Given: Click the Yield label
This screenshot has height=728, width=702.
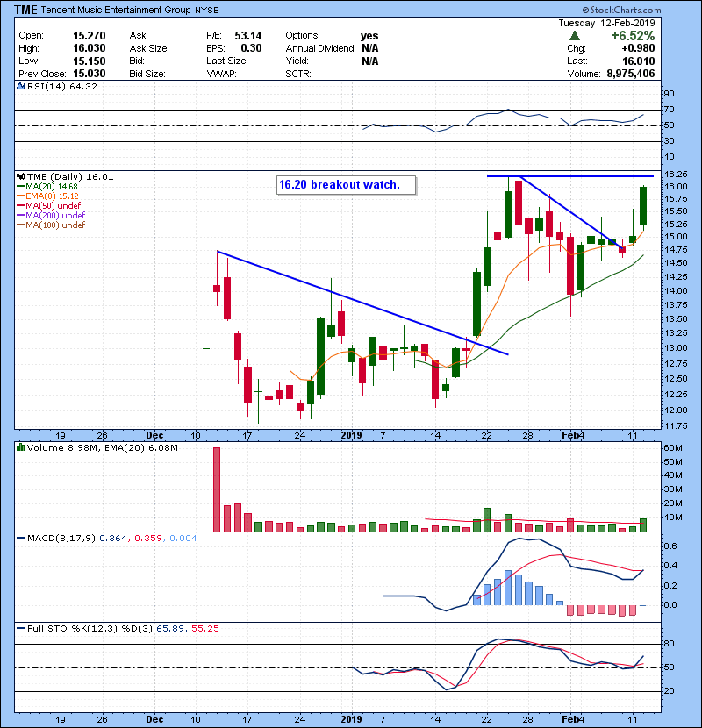Looking at the screenshot, I should (297, 61).
